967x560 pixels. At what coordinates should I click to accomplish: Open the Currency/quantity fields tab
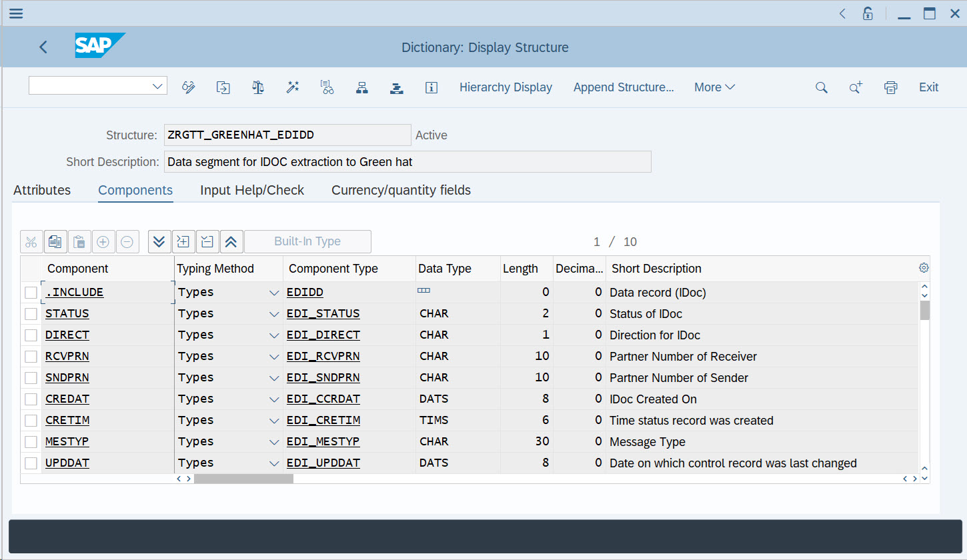pyautogui.click(x=401, y=190)
